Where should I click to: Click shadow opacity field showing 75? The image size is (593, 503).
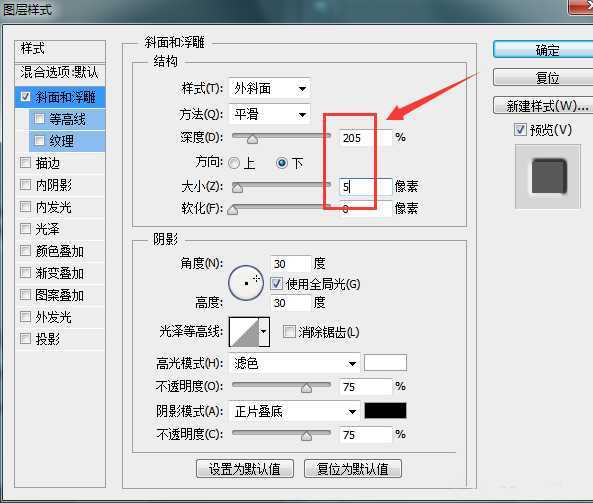365,435
